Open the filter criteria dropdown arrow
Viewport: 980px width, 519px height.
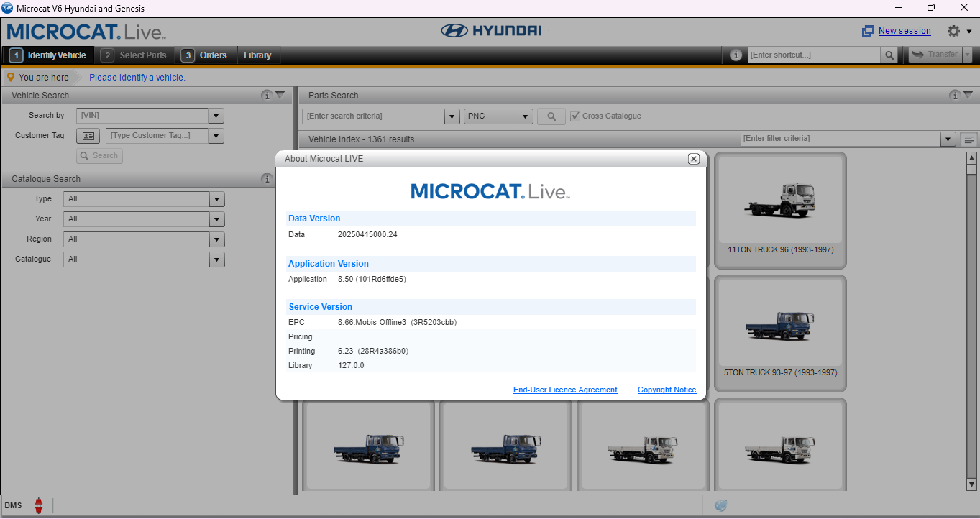tap(948, 139)
